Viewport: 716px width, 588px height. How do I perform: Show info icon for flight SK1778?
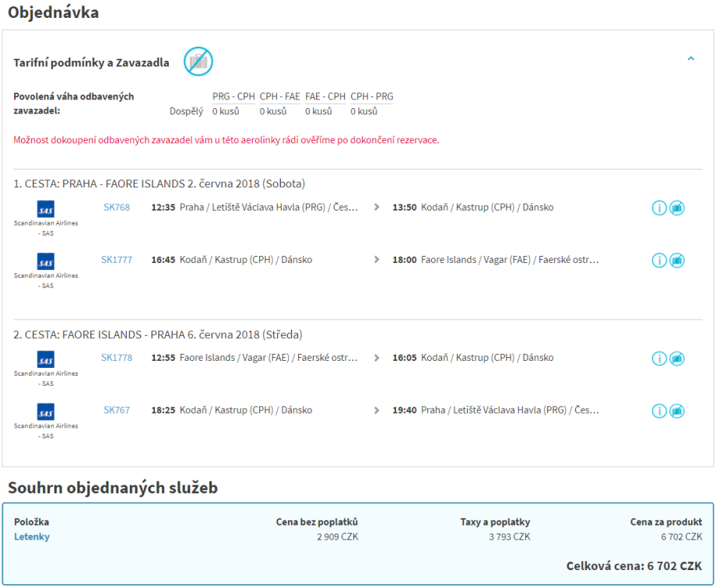click(659, 359)
